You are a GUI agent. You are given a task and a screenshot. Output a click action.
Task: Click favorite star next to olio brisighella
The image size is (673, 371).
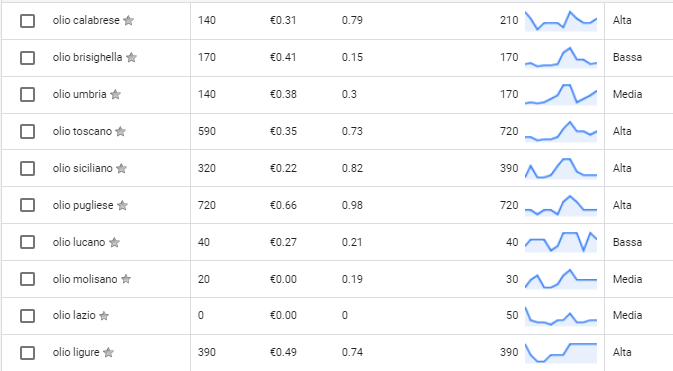(x=131, y=57)
